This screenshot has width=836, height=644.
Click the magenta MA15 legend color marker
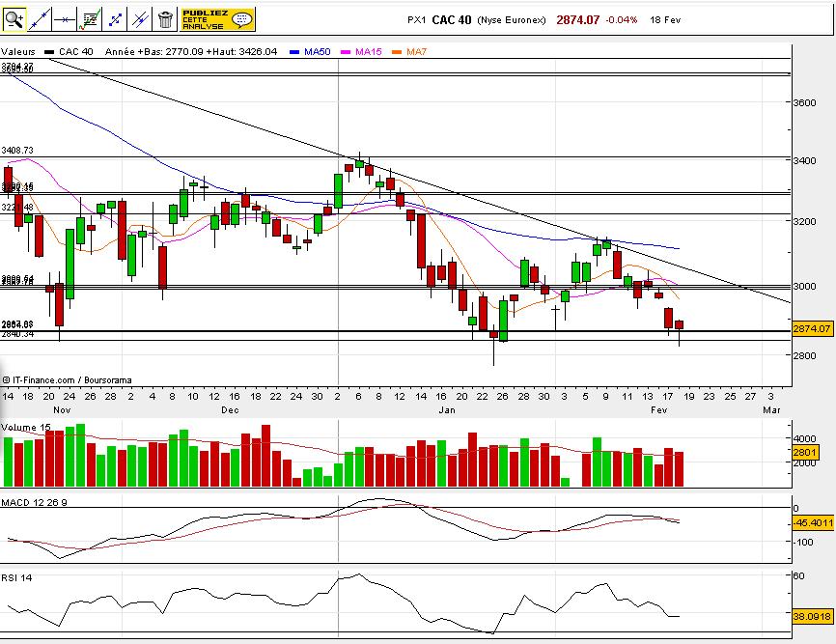346,52
